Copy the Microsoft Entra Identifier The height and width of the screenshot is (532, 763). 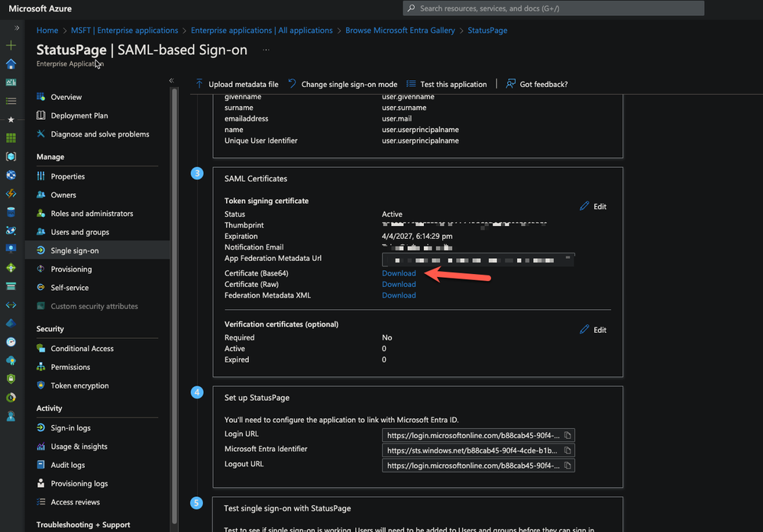coord(567,450)
